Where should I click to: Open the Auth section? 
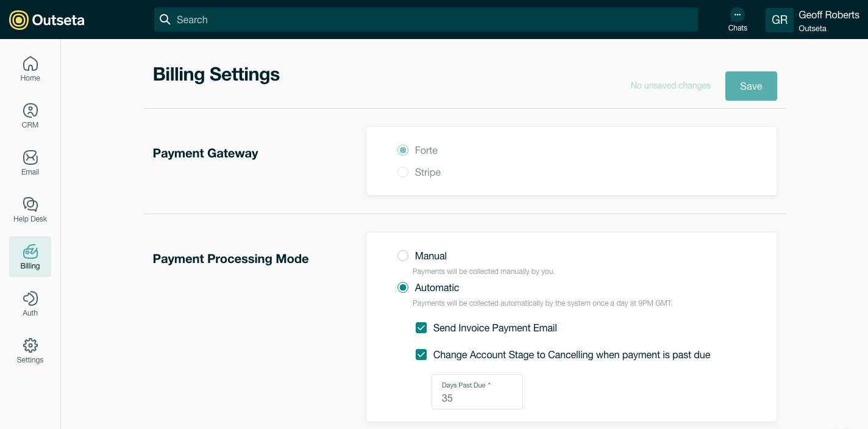point(30,303)
